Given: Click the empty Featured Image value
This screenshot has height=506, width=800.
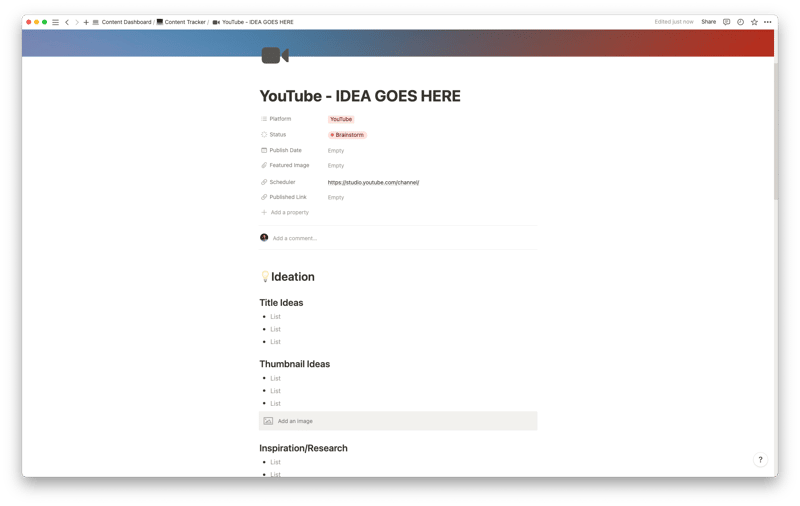Looking at the screenshot, I should (x=336, y=166).
